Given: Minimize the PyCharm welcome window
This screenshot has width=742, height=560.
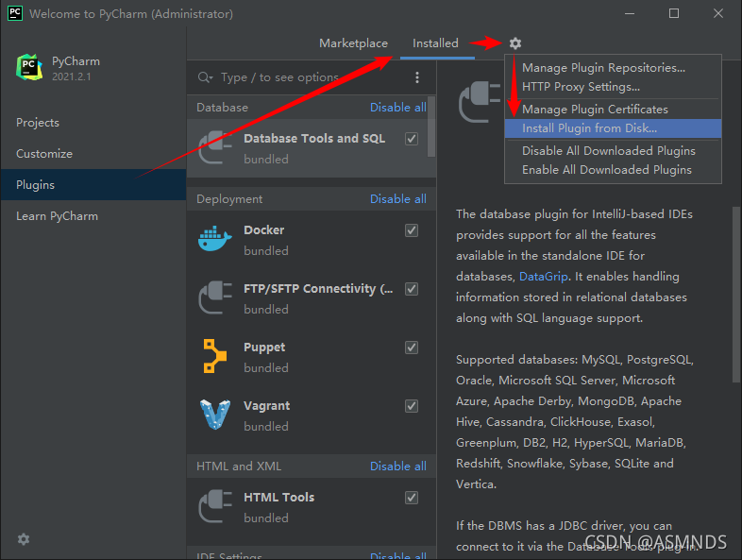Looking at the screenshot, I should pyautogui.click(x=630, y=13).
